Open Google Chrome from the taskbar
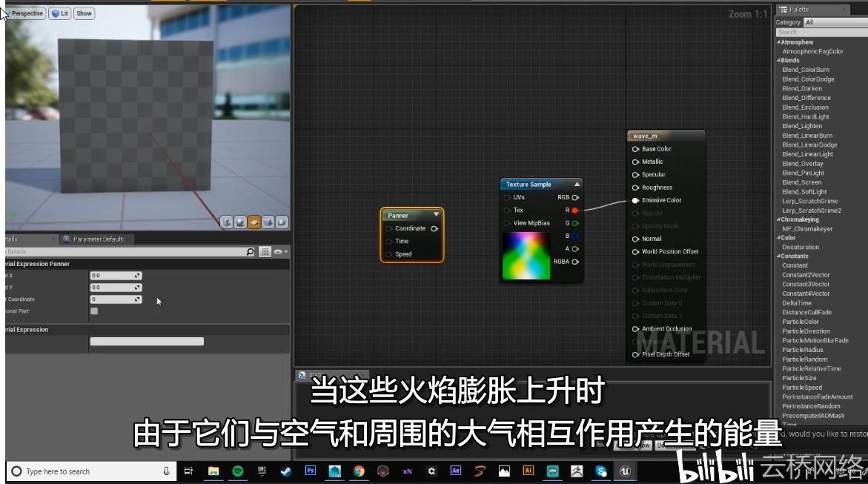 pos(359,471)
